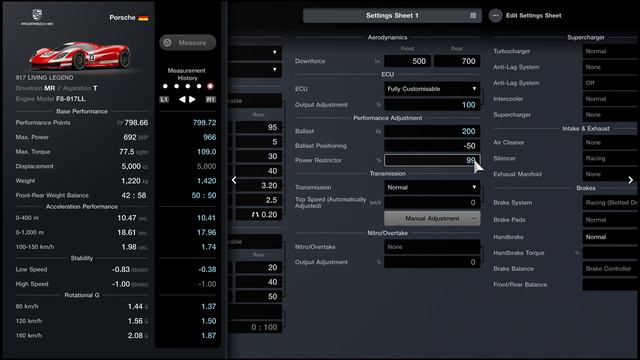Select the rear downforce value 700

pos(457,61)
